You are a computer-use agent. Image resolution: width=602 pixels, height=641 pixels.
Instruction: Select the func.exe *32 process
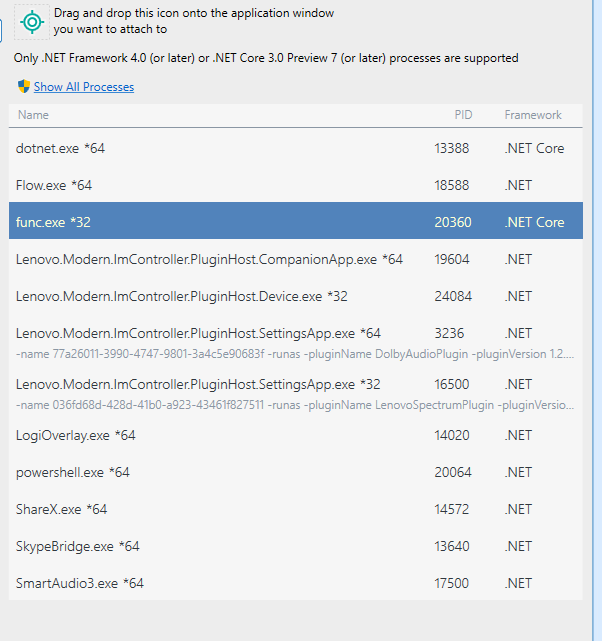point(296,220)
